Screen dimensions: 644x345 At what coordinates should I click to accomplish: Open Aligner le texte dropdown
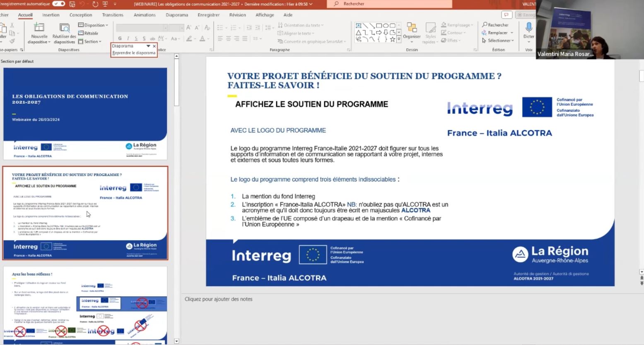(296, 33)
